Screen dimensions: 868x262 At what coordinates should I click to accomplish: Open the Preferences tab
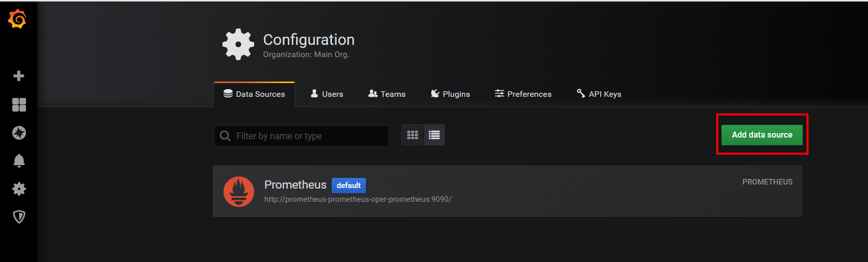pos(523,94)
